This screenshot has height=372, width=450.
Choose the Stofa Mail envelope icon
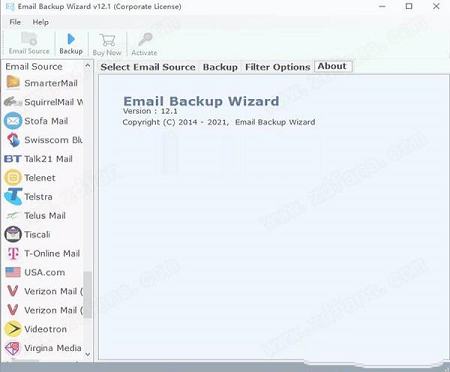(x=13, y=120)
